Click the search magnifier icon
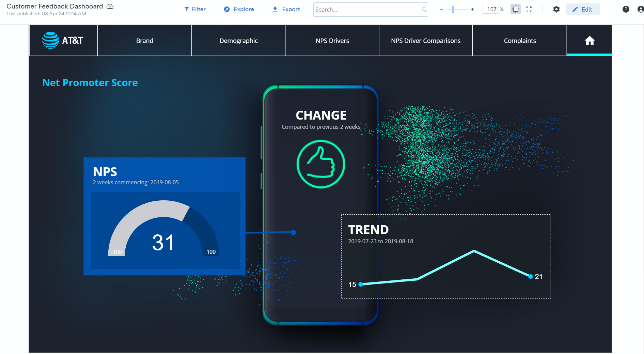Screen dimensions: 644x354 424,10
